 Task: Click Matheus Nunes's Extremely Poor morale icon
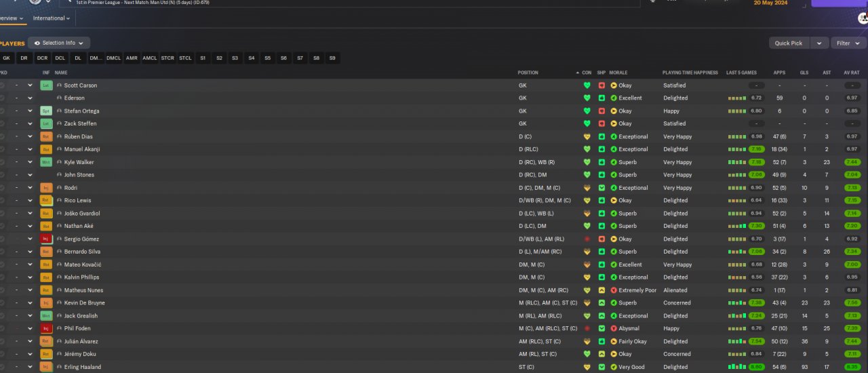coord(614,290)
